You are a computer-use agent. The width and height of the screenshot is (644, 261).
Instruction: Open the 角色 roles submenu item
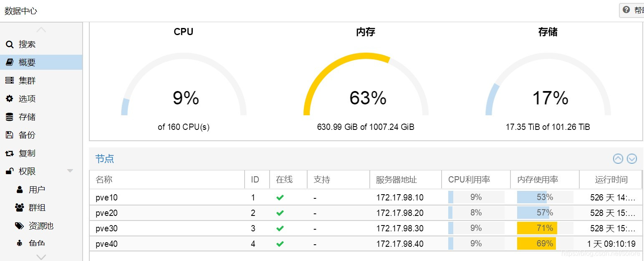point(41,243)
